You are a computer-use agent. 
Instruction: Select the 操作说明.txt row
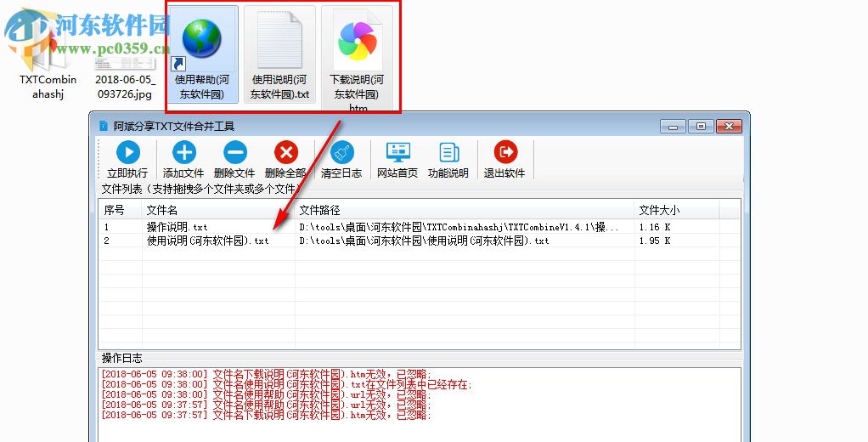coord(419,227)
